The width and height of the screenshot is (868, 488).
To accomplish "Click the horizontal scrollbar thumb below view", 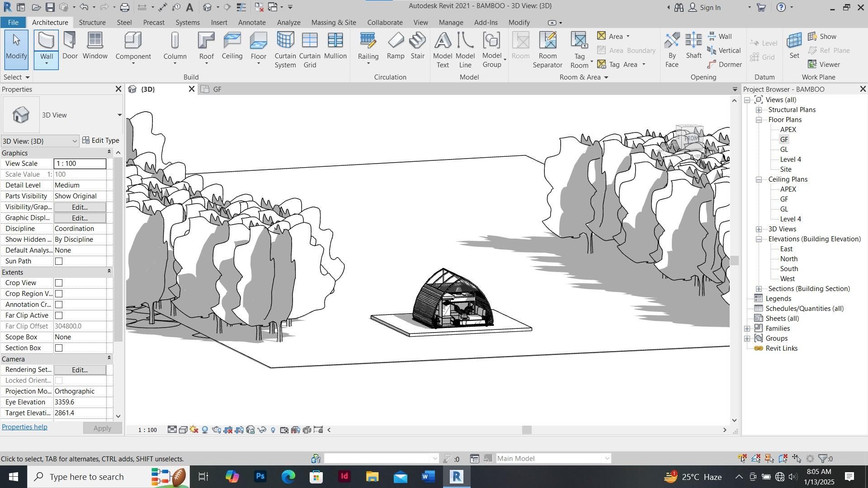I will (526, 430).
